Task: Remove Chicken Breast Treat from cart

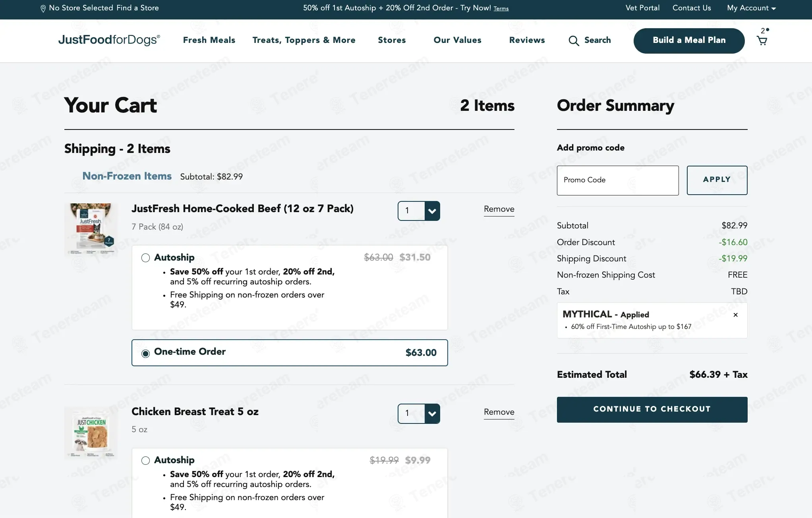Action: click(499, 412)
